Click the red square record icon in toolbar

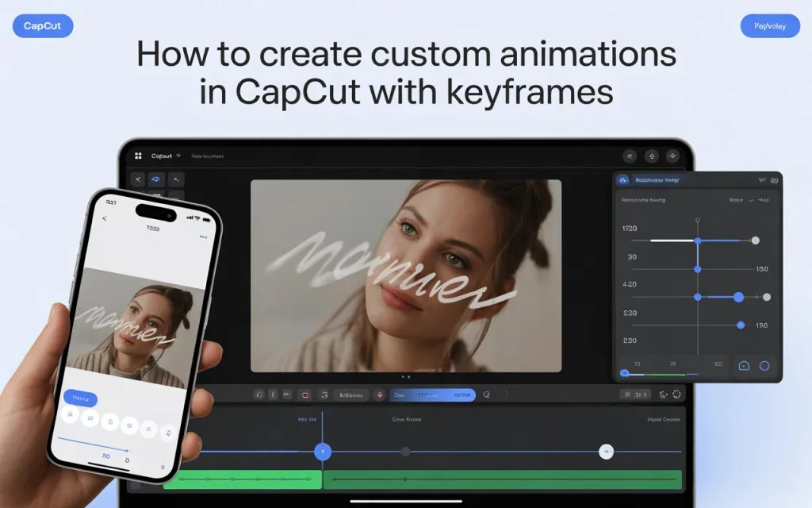click(x=305, y=395)
